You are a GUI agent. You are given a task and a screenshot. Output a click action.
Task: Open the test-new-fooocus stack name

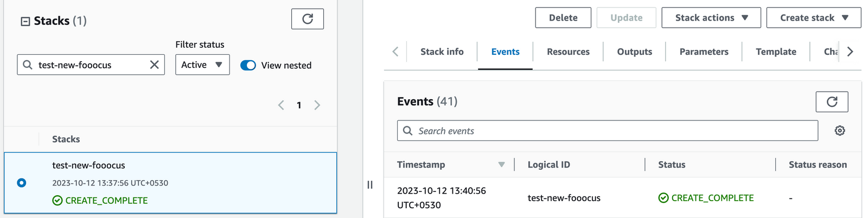pos(88,165)
